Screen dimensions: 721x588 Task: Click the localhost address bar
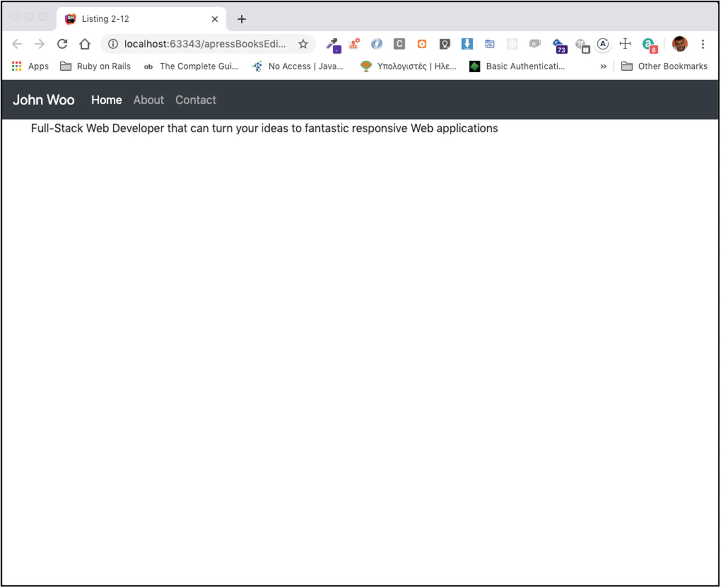click(205, 44)
